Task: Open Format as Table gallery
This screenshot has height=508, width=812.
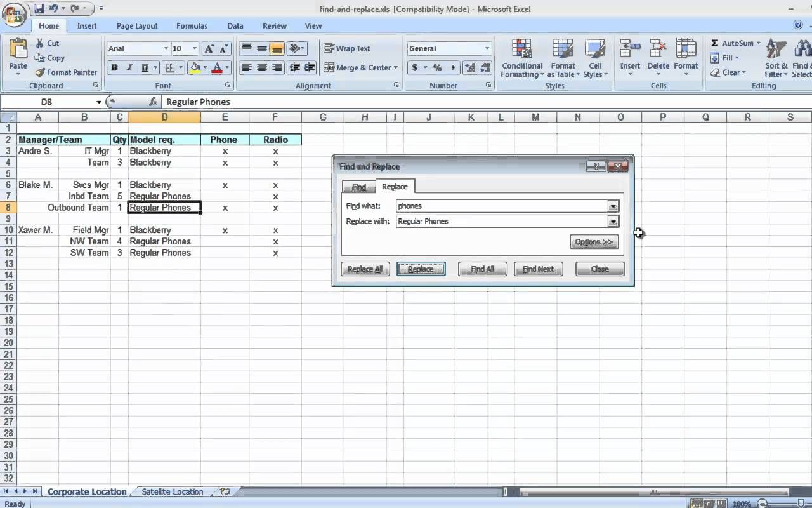Action: (x=563, y=58)
